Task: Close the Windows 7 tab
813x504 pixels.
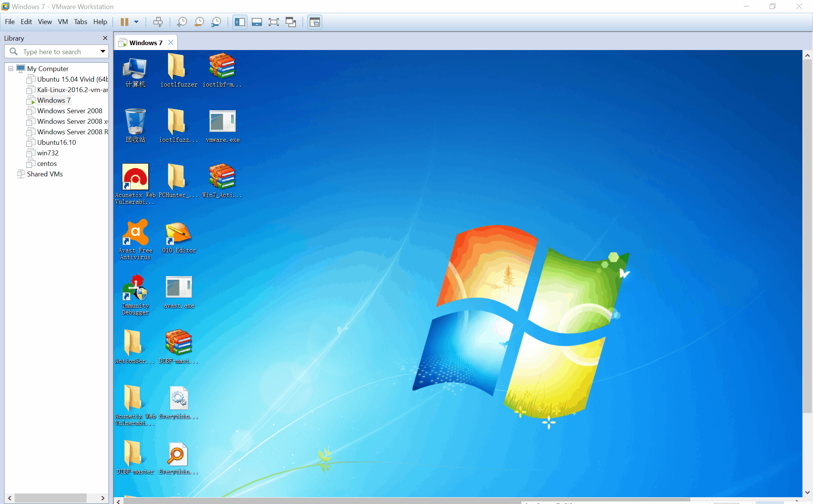Action: (171, 43)
